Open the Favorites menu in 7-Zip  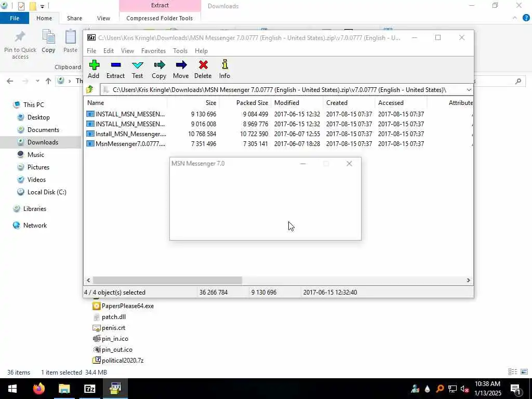tap(153, 51)
